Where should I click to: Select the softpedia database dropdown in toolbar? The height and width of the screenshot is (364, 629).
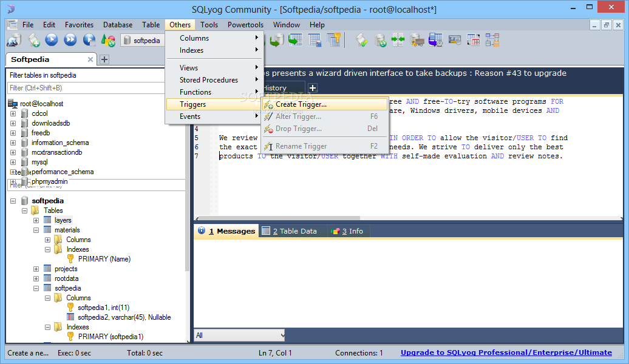[x=143, y=41]
